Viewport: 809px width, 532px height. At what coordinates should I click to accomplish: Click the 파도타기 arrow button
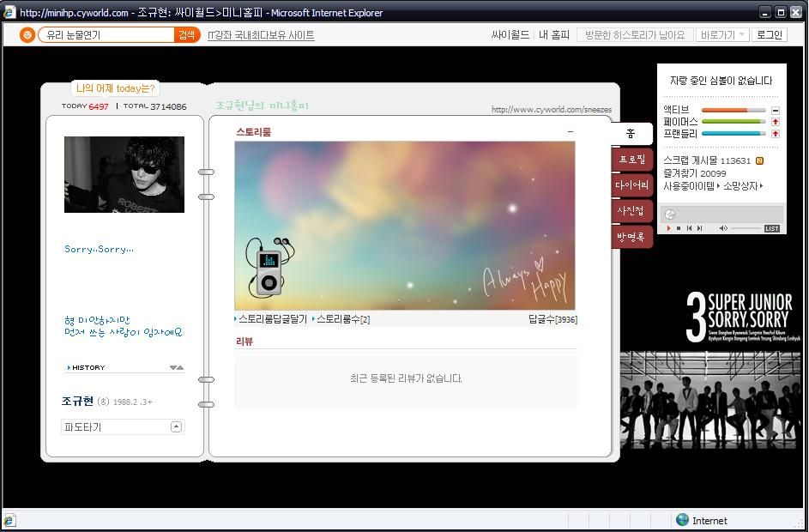pyautogui.click(x=176, y=426)
